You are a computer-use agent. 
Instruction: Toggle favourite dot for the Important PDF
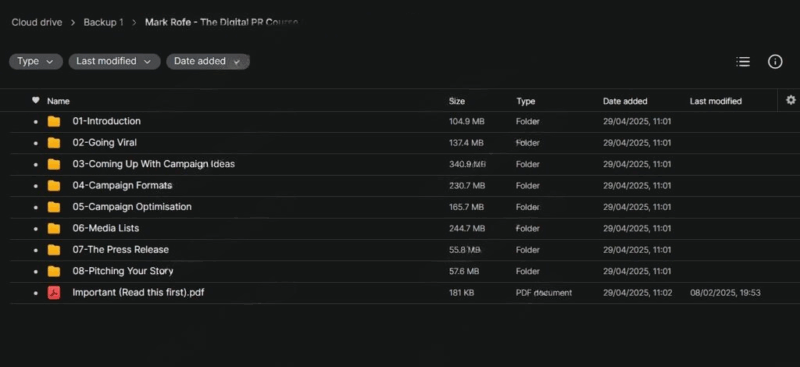click(x=35, y=293)
